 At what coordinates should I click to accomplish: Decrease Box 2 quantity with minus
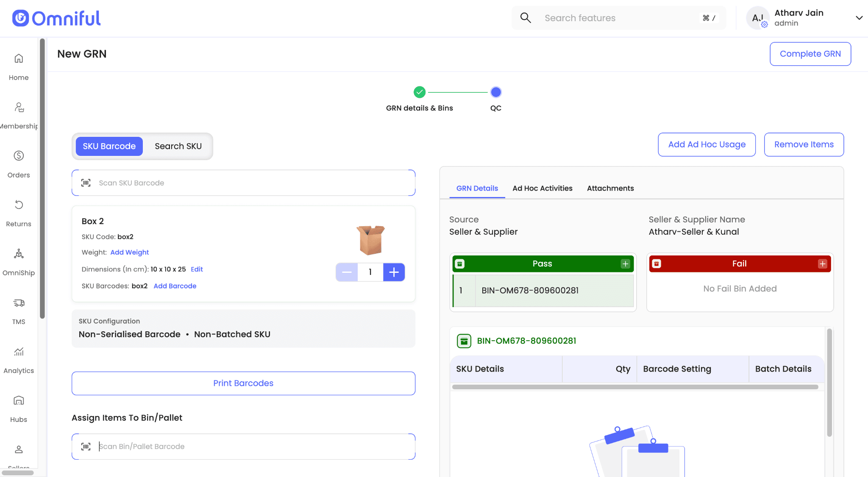[x=347, y=272]
